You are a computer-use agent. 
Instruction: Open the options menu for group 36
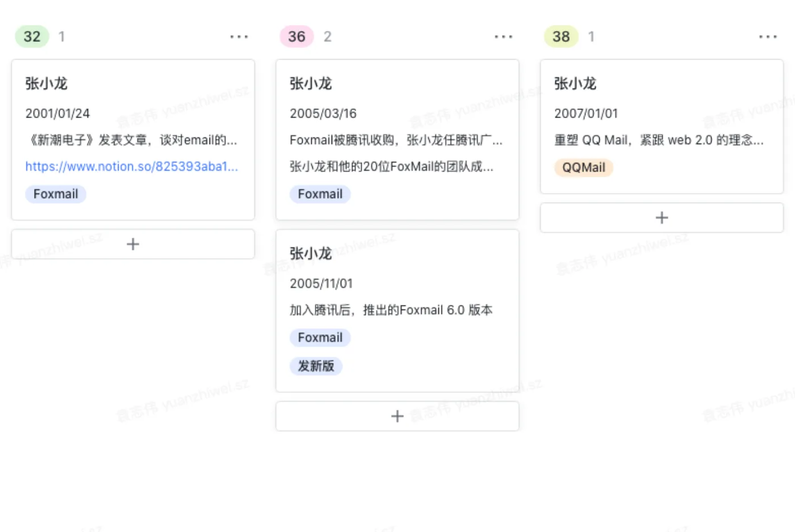[504, 37]
